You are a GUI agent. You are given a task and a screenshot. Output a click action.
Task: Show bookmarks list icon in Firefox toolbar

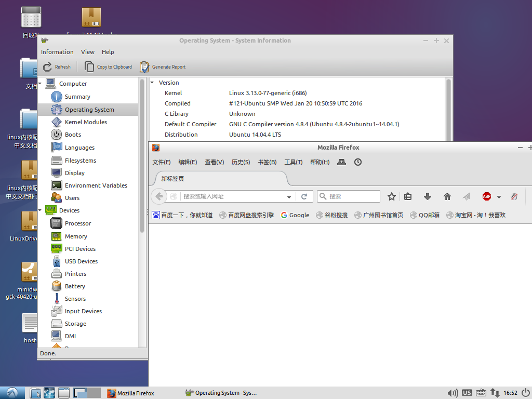[x=408, y=196]
